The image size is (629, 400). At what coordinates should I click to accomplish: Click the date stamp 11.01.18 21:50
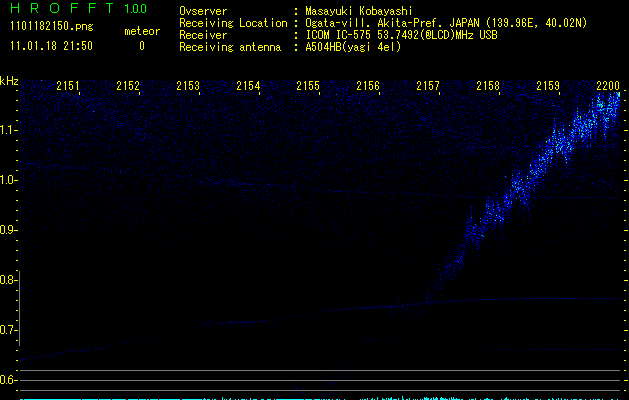(x=51, y=46)
